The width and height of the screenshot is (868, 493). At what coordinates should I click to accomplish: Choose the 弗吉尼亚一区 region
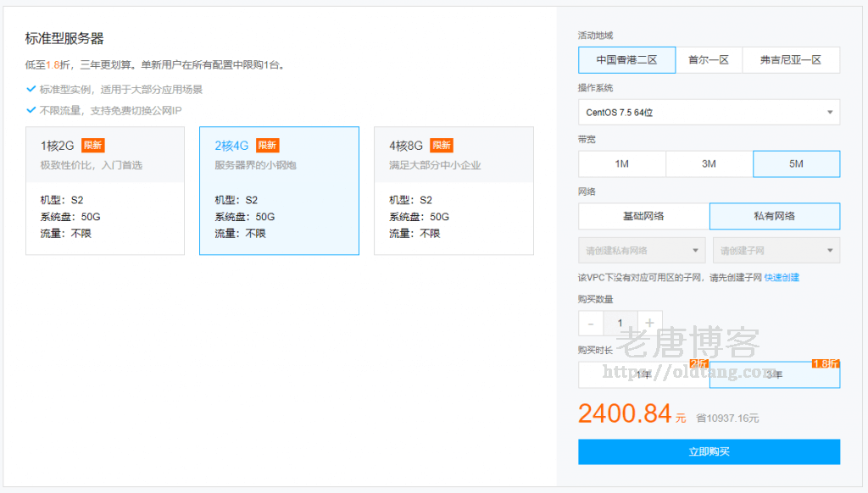coord(790,60)
